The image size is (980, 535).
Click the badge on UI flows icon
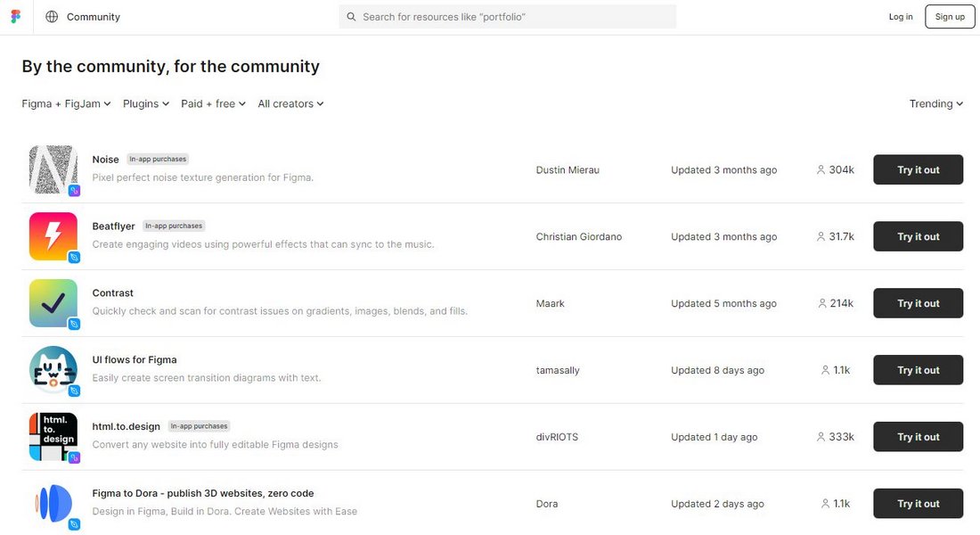click(74, 391)
